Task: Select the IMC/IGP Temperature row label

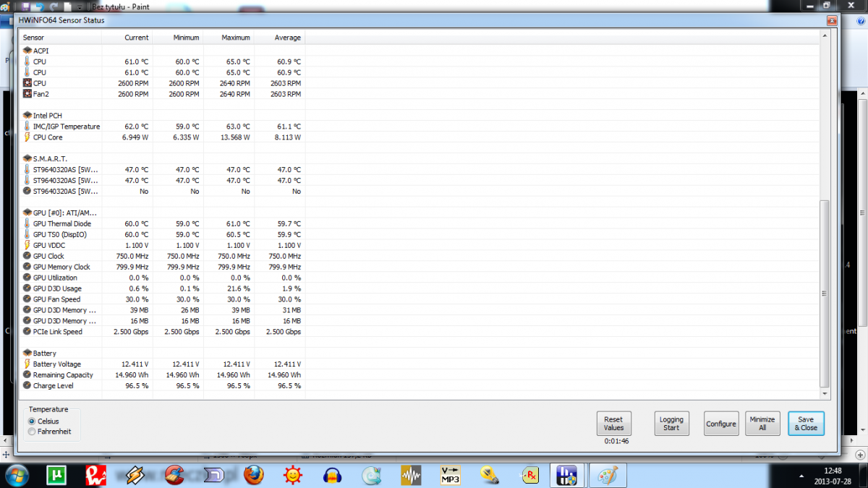Action: (67, 127)
